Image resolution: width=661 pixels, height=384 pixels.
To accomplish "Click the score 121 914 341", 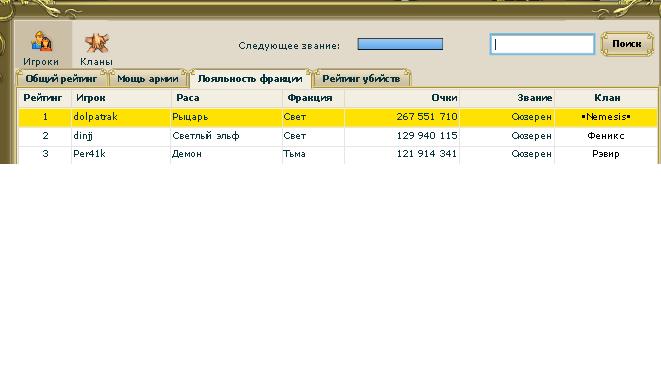I will pyautogui.click(x=427, y=154).
